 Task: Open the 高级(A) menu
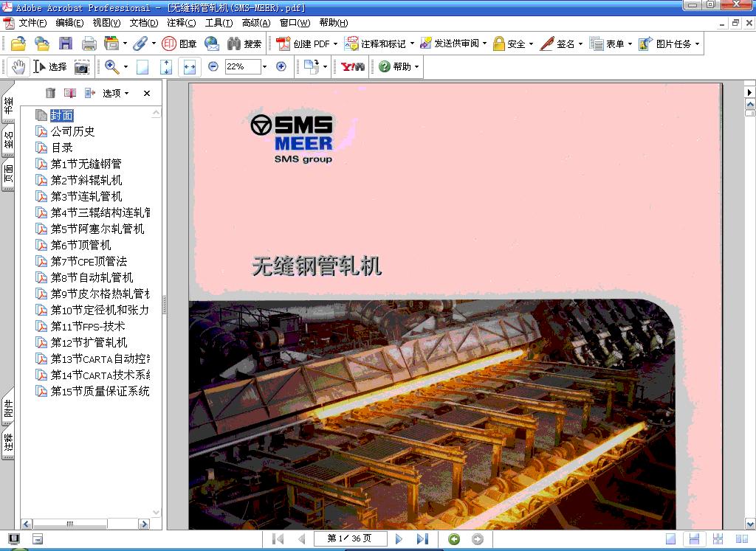coord(256,23)
